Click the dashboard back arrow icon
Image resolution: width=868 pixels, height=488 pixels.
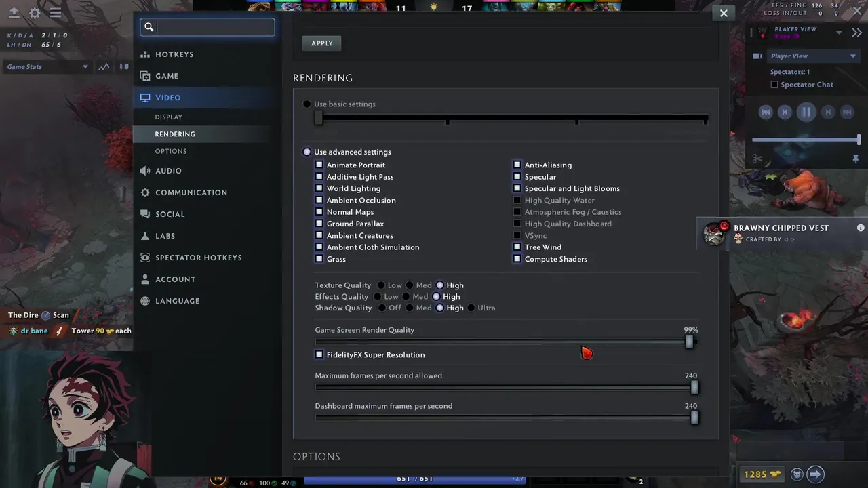pos(14,13)
